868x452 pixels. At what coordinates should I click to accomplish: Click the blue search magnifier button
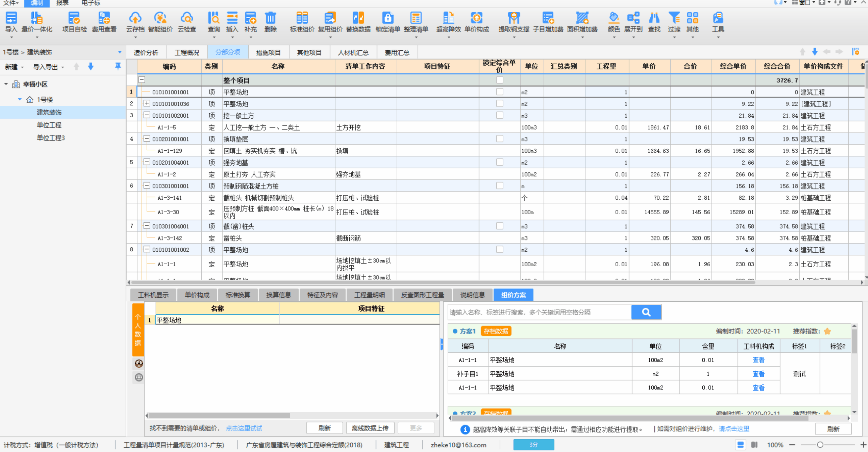tap(646, 312)
